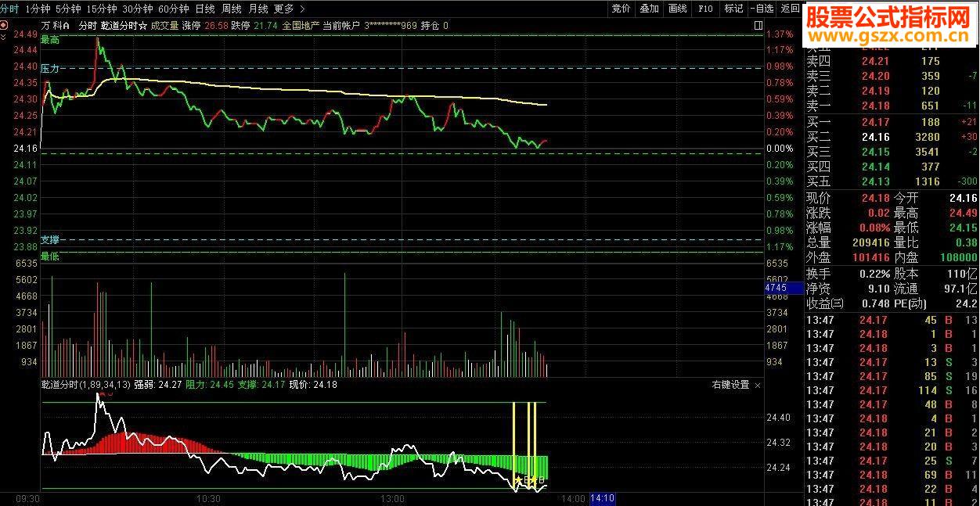Click the 返回 back button
The width and height of the screenshot is (980, 506).
790,9
